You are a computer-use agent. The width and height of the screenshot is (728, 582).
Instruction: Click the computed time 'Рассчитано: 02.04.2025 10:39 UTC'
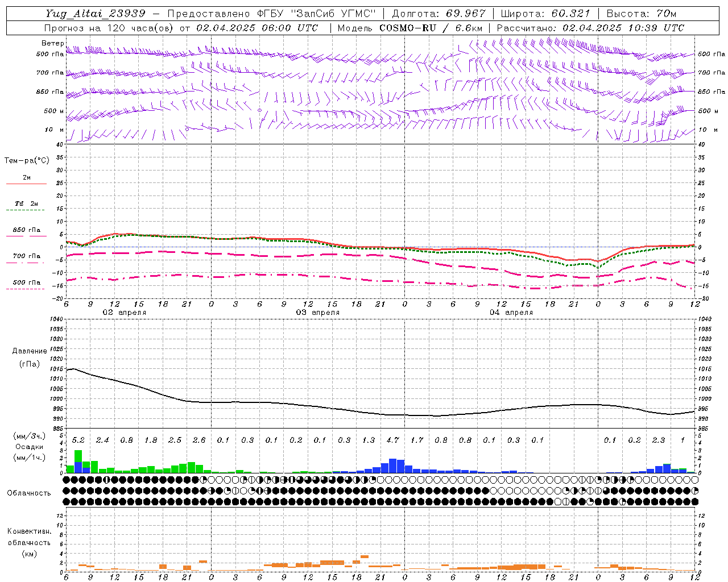(590, 28)
